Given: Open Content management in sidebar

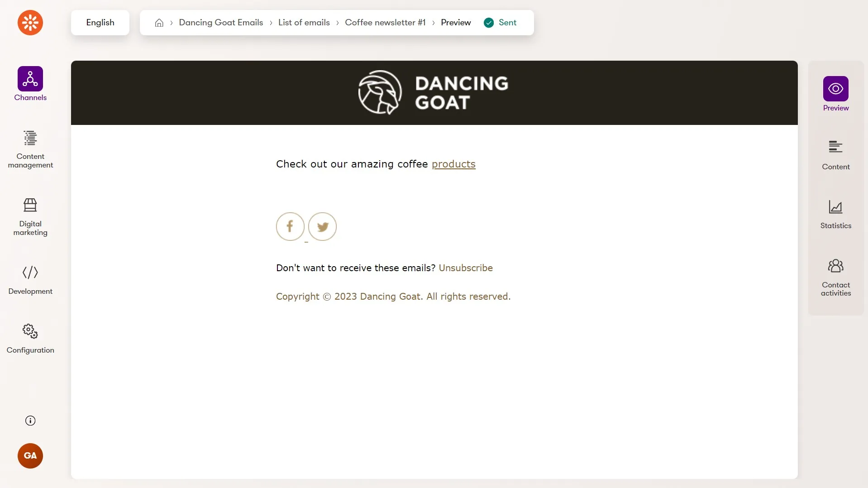Looking at the screenshot, I should (x=30, y=149).
